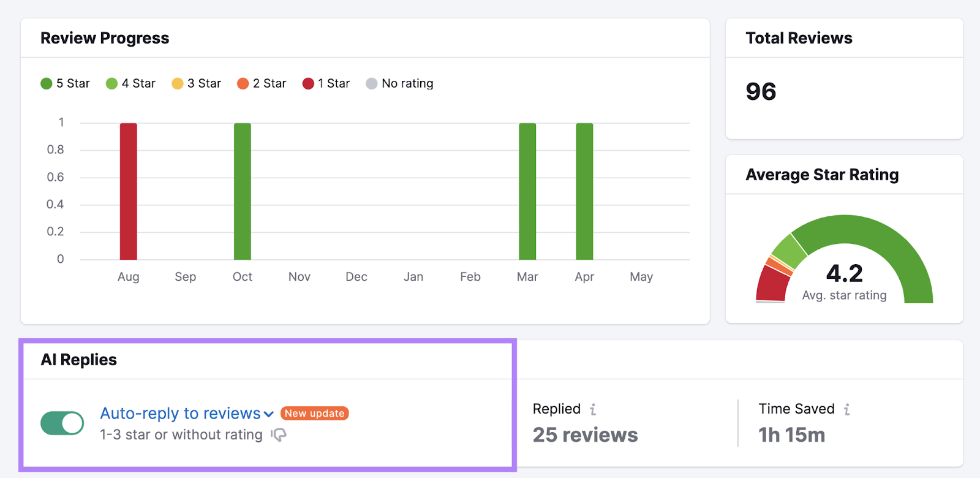Image resolution: width=980 pixels, height=478 pixels.
Task: Click the thumbs-down icon beside star rating text
Action: point(279,435)
